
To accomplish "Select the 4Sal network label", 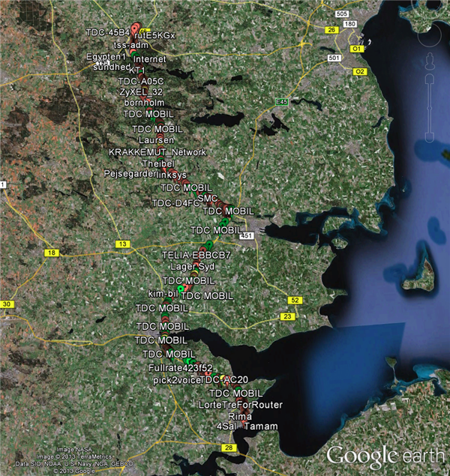I will (x=226, y=427).
